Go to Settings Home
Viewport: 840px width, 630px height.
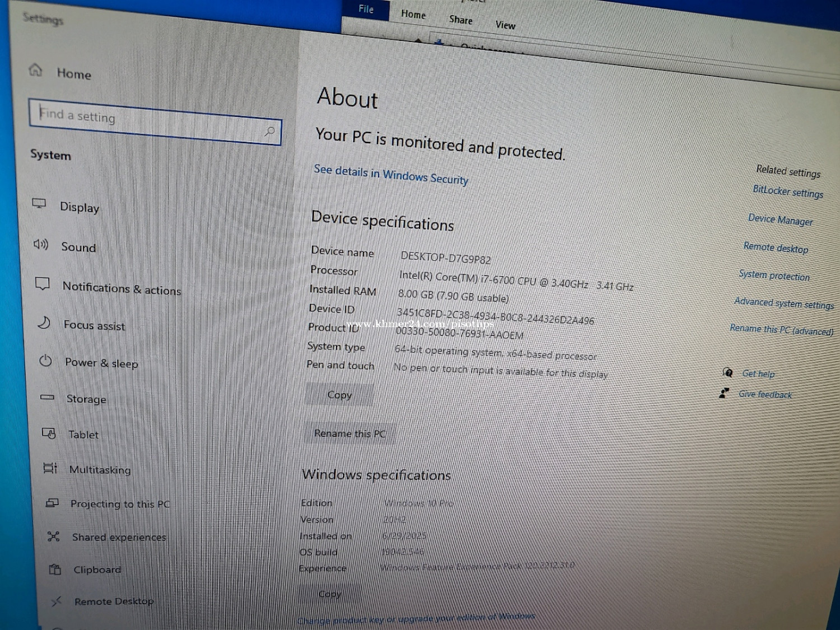tap(74, 73)
